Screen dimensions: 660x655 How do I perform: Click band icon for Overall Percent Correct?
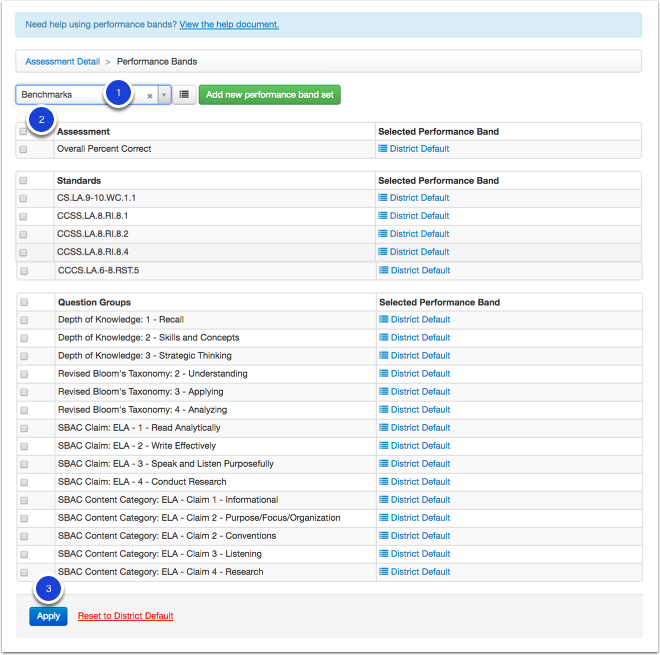pyautogui.click(x=383, y=149)
